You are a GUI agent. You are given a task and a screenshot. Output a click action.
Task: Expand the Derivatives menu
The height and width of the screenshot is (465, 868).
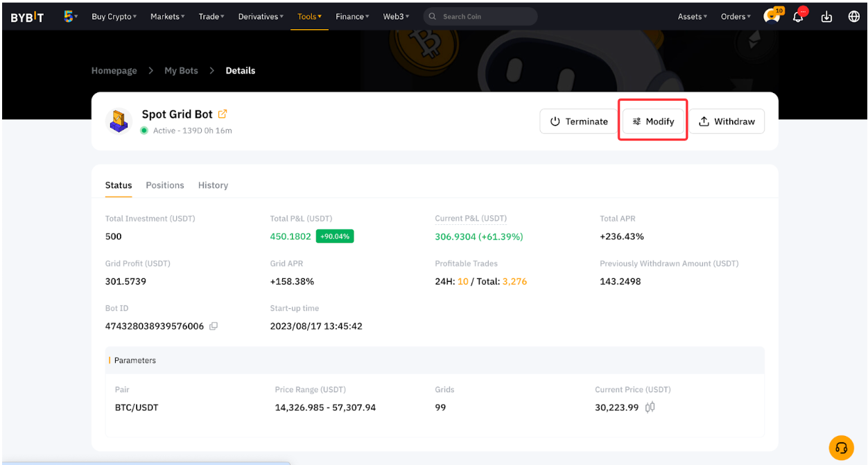pyautogui.click(x=261, y=17)
